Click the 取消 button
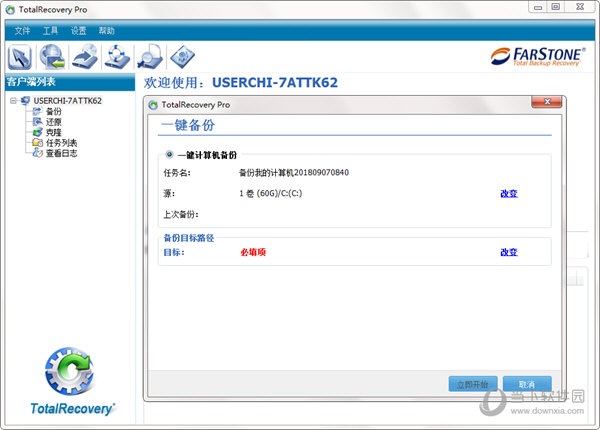The height and width of the screenshot is (430, 600). point(527,384)
